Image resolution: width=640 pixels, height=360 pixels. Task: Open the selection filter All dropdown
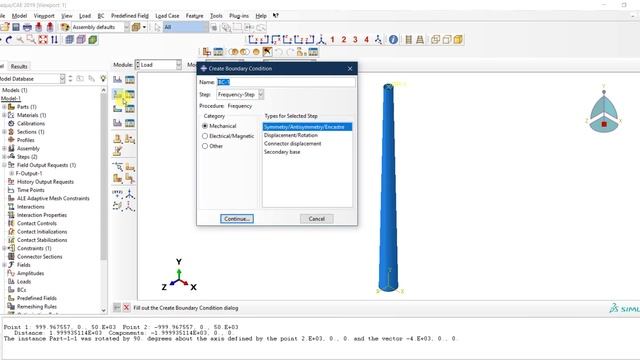pos(185,27)
